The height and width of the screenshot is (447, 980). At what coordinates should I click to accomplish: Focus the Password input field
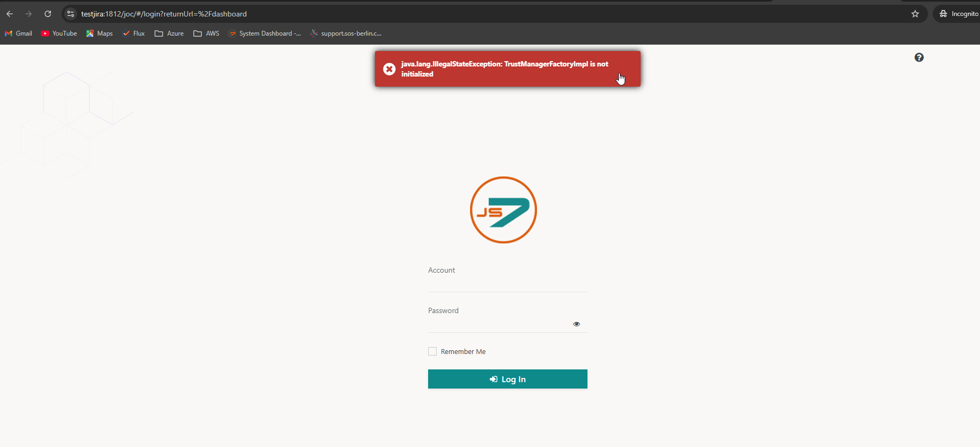[x=499, y=324]
